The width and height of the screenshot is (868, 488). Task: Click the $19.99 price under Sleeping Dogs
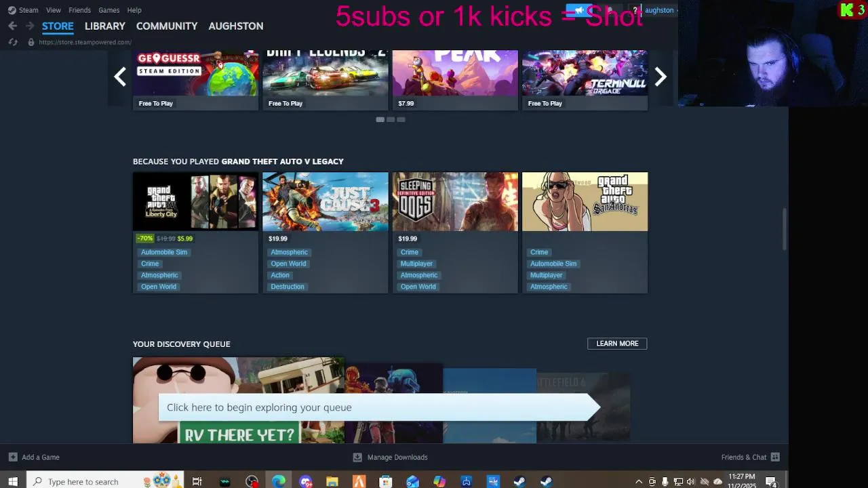(x=408, y=239)
